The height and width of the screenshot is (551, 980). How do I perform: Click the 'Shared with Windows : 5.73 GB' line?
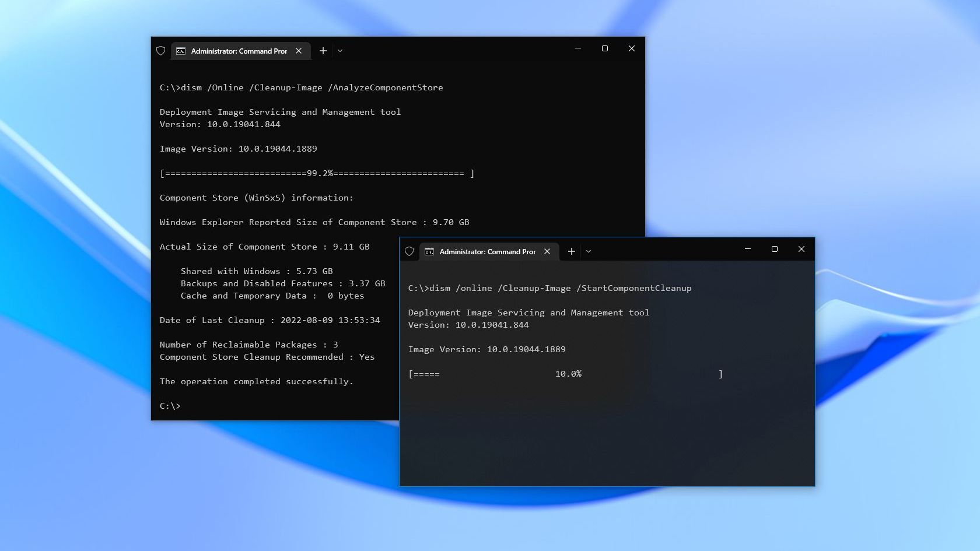pyautogui.click(x=257, y=271)
